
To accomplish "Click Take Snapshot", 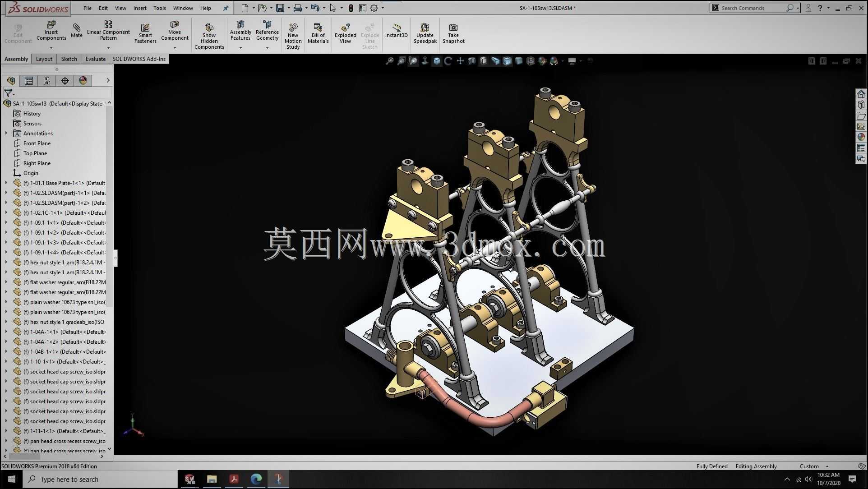I will tap(453, 33).
